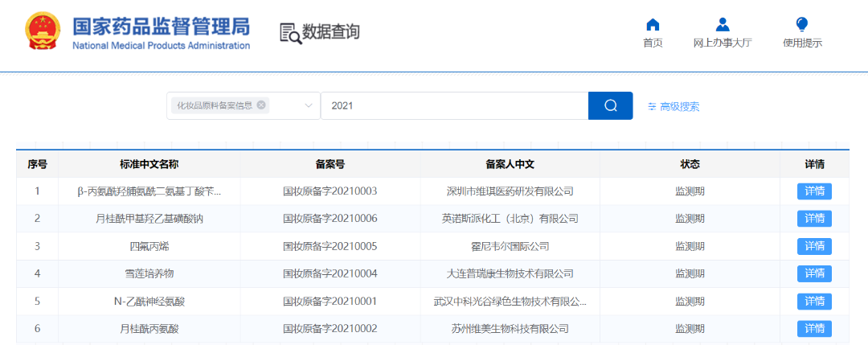Click the national emblem logo
Image resolution: width=868 pixels, height=345 pixels.
coord(43,33)
